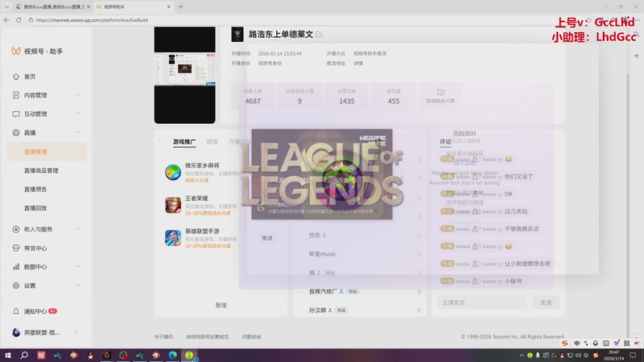Viewport: 644px width, 362px height.
Task: Select the 游戏推广 tab
Action: [184, 142]
